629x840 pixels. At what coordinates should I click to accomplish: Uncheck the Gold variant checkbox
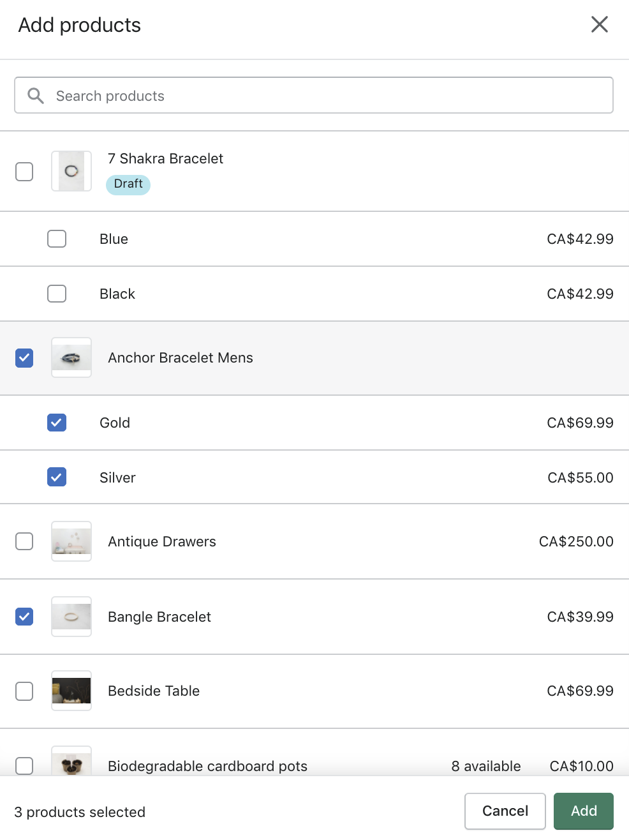pos(57,423)
